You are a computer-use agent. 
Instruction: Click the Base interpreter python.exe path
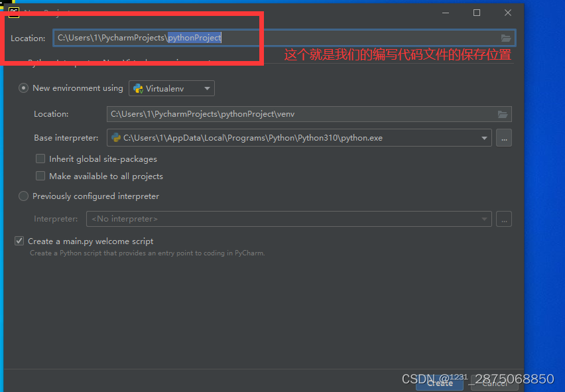(253, 138)
